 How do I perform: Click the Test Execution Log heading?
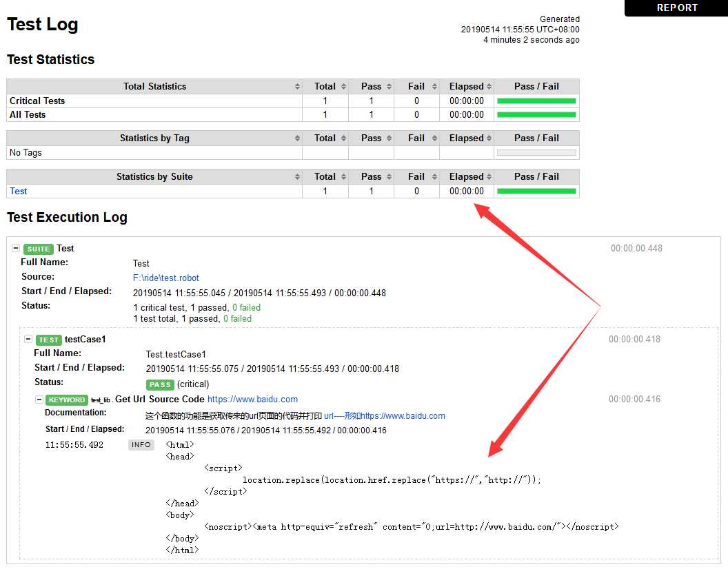67,217
